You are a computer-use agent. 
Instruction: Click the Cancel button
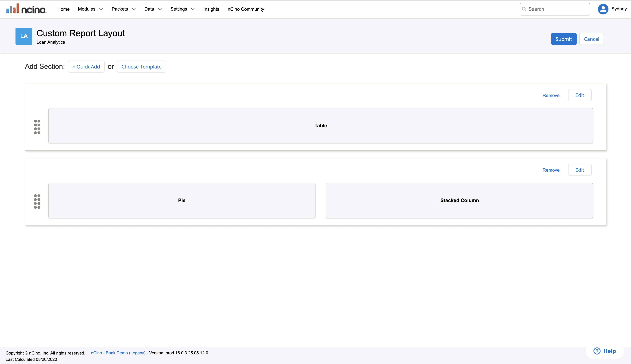coord(591,39)
